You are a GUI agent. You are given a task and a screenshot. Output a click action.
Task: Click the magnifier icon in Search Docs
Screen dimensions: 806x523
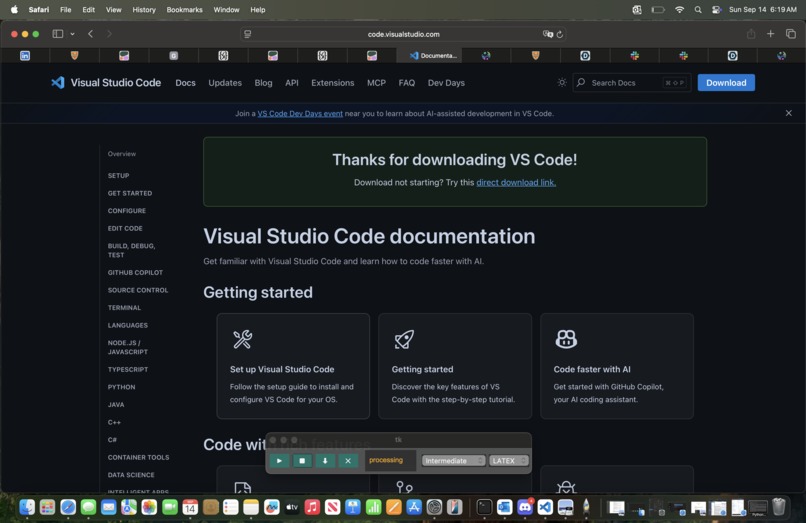[581, 82]
